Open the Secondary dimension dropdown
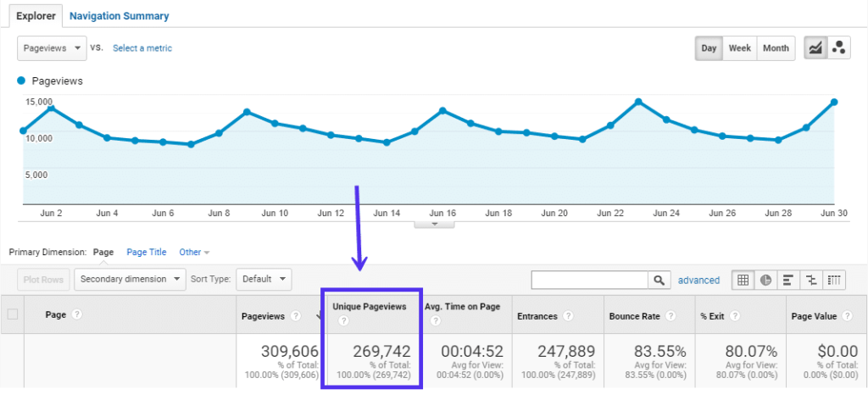The height and width of the screenshot is (395, 868). tap(130, 279)
